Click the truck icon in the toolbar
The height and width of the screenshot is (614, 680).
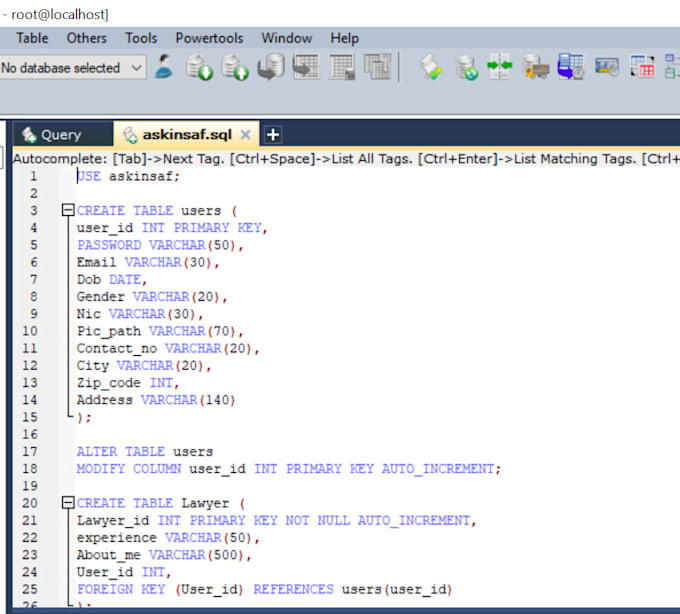[536, 68]
